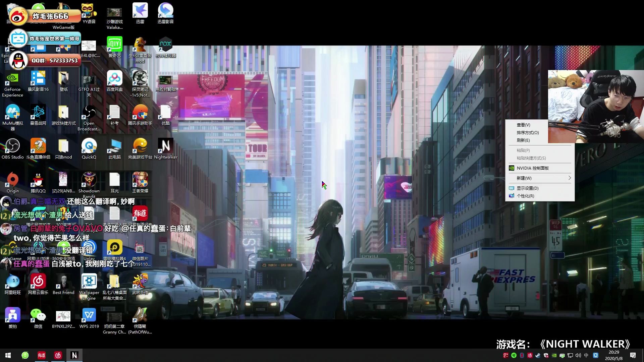
Task: Expand the 查看(V) context menu entry
Action: pos(540,125)
